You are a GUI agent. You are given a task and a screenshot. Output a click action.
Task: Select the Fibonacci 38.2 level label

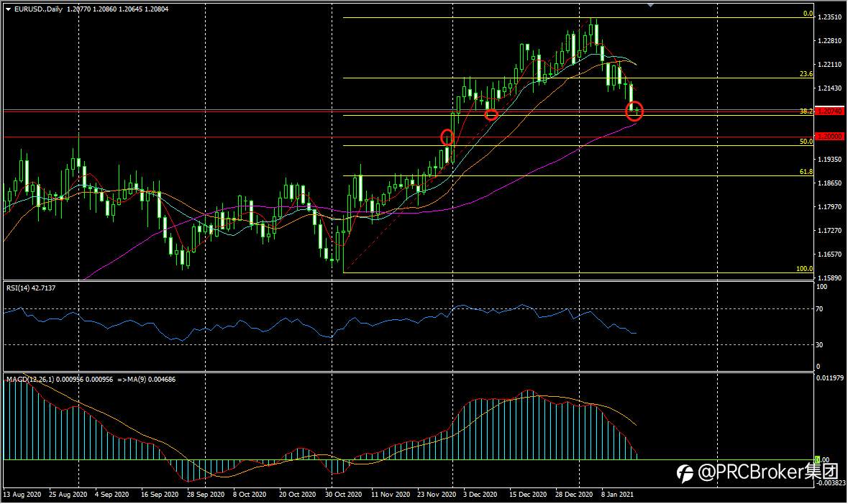point(806,111)
